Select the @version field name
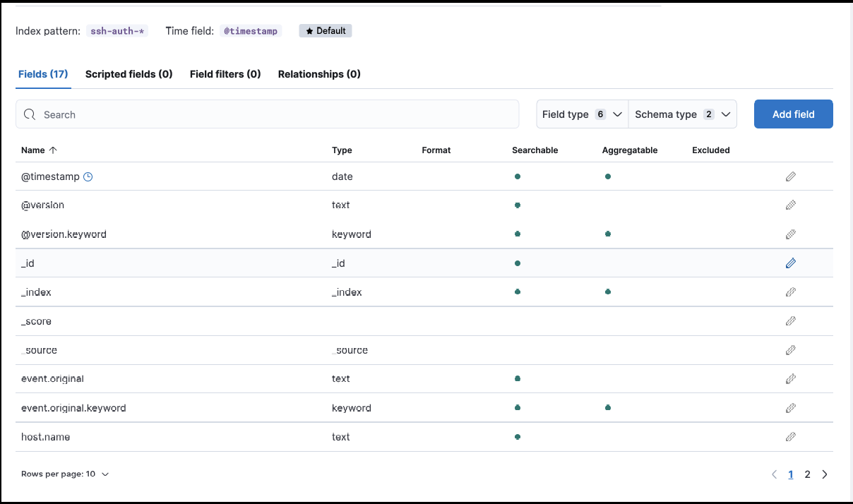Image resolution: width=853 pixels, height=504 pixels. point(42,205)
